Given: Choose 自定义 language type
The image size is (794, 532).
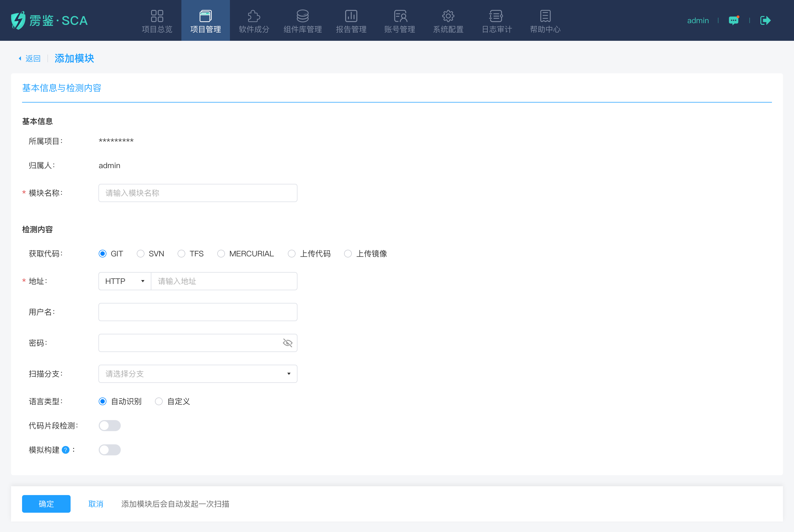Looking at the screenshot, I should [159, 401].
